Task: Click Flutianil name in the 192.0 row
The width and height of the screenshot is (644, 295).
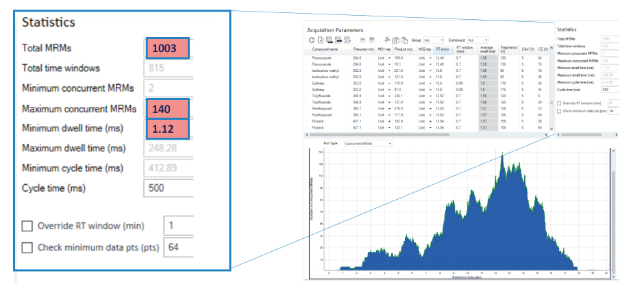Action: 317,121
